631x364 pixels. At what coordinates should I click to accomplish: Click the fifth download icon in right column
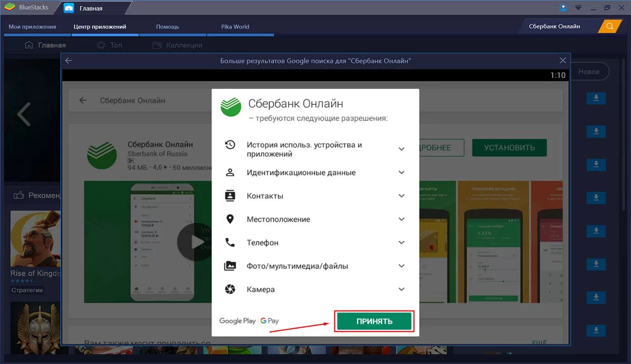click(x=596, y=231)
